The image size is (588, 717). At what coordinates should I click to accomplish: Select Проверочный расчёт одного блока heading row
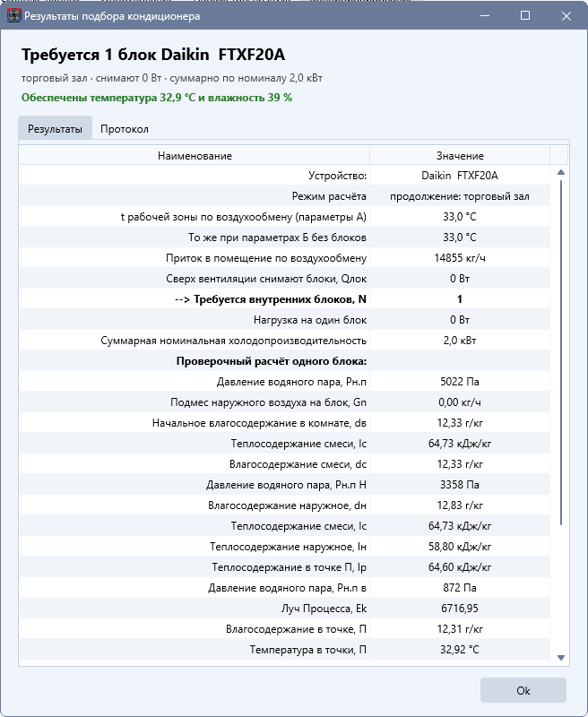(284, 361)
